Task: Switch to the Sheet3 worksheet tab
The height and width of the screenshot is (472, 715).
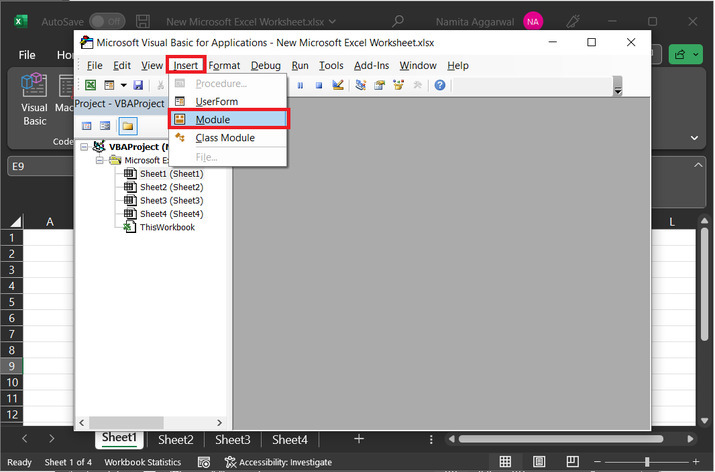Action: tap(233, 439)
